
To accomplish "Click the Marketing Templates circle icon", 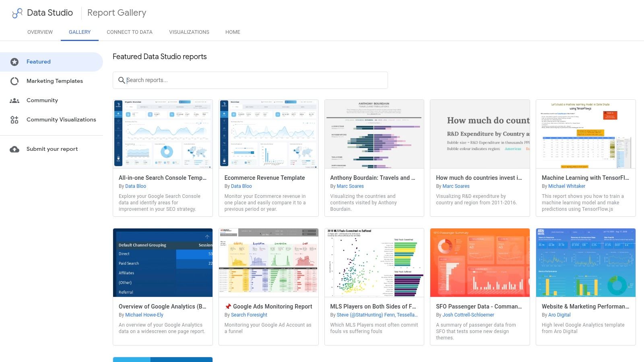I will (x=14, y=81).
